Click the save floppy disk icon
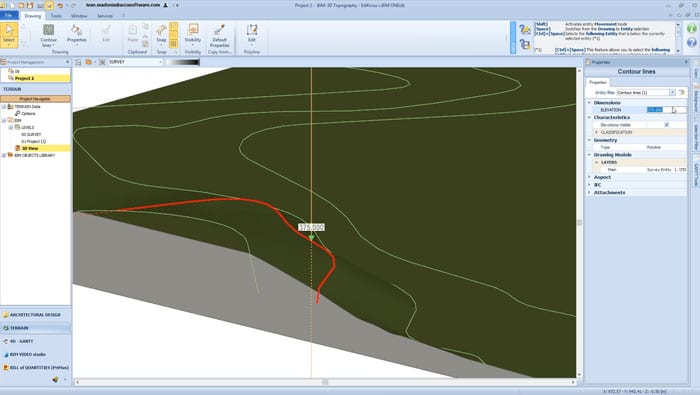The height and width of the screenshot is (395, 700). [30, 5]
